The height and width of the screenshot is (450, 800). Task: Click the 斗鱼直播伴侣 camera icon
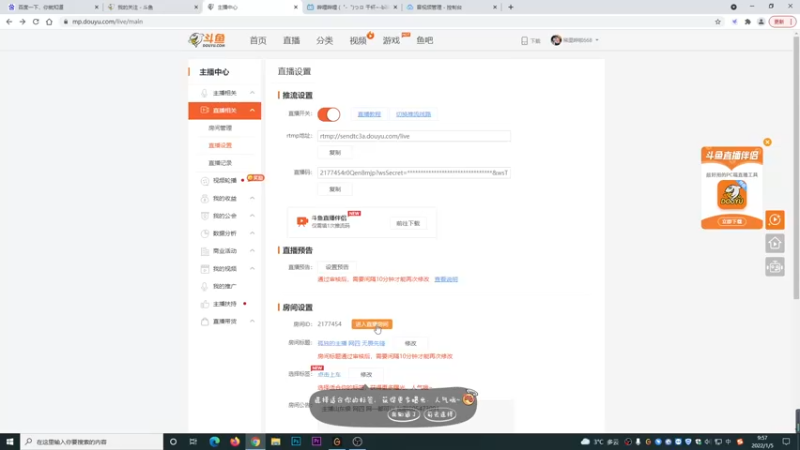click(x=302, y=221)
